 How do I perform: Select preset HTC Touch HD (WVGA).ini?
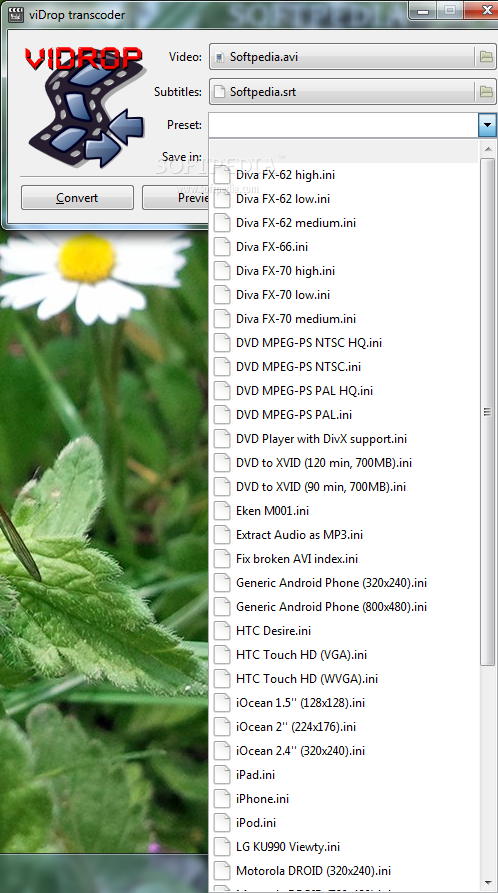coord(344,679)
